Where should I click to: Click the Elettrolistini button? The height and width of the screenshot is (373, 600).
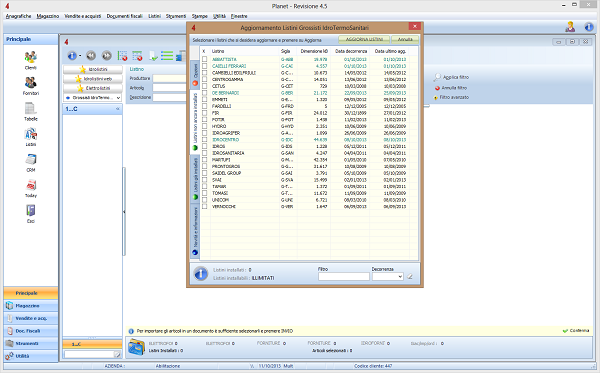(93, 88)
